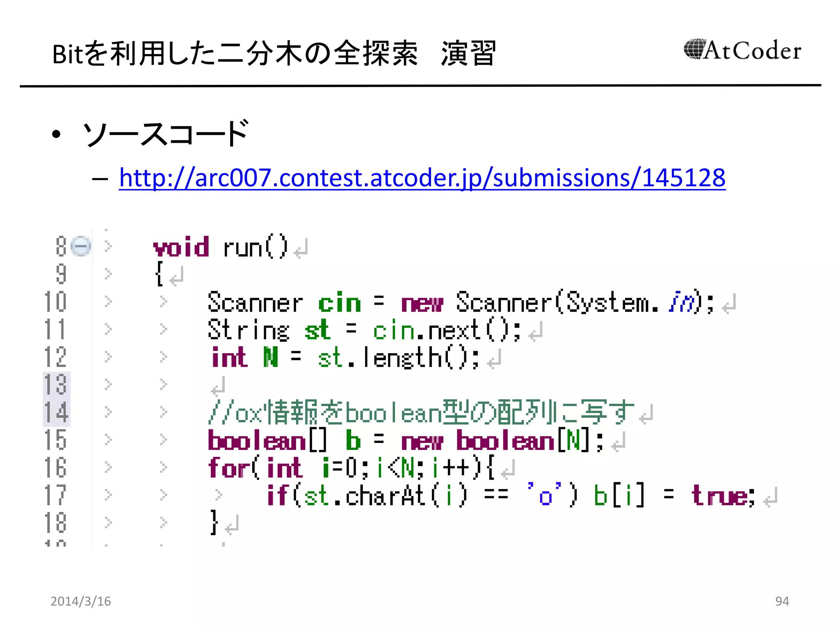Click line number 10
Image resolution: width=840 pixels, height=630 pixels.
(x=55, y=302)
